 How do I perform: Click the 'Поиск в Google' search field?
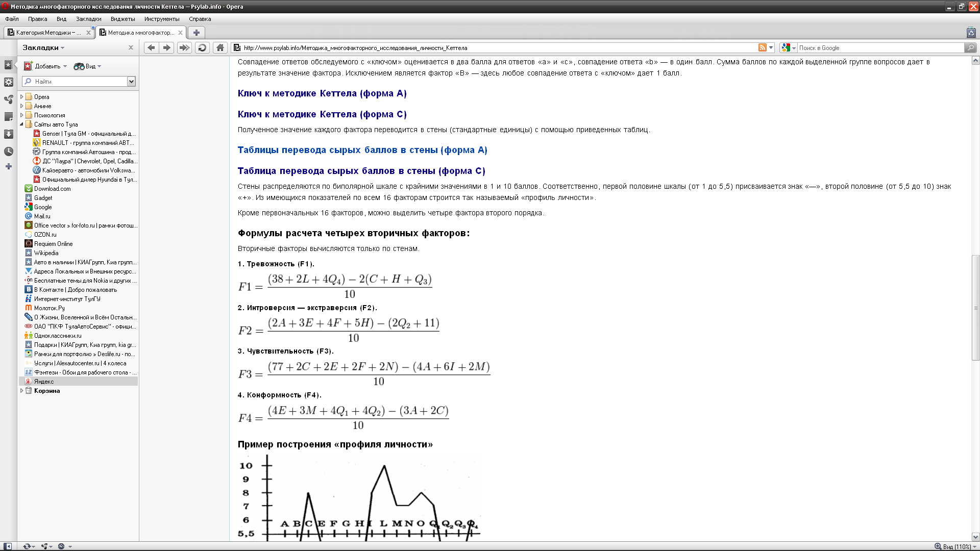click(880, 47)
